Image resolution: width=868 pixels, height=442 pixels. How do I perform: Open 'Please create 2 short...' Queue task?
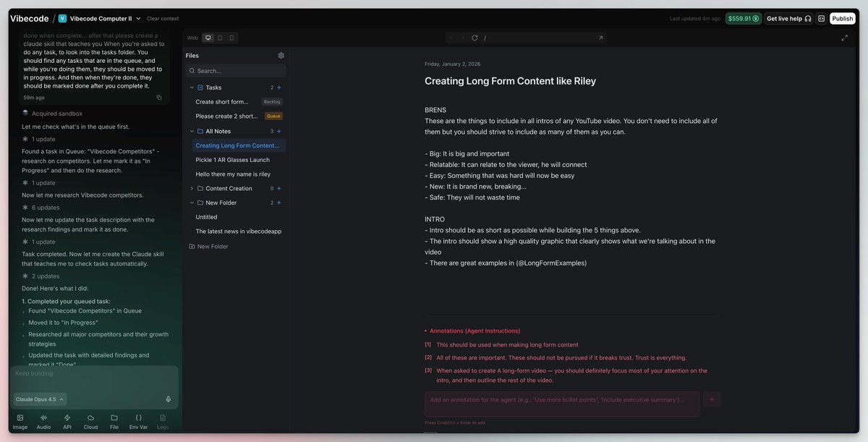(x=239, y=116)
